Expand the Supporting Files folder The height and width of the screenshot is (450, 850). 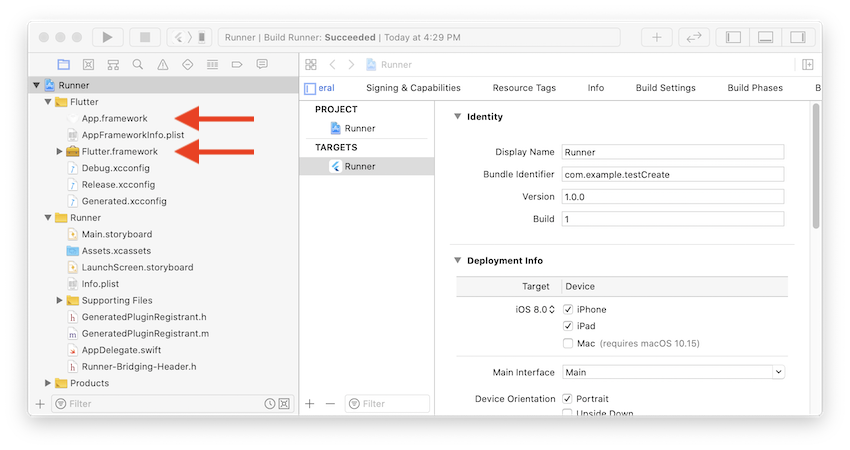pos(59,300)
